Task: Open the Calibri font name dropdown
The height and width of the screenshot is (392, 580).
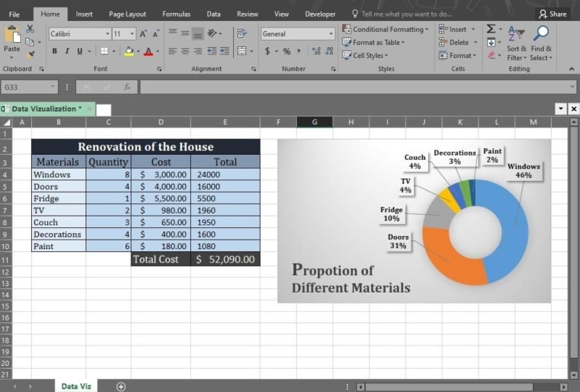Action: click(107, 34)
